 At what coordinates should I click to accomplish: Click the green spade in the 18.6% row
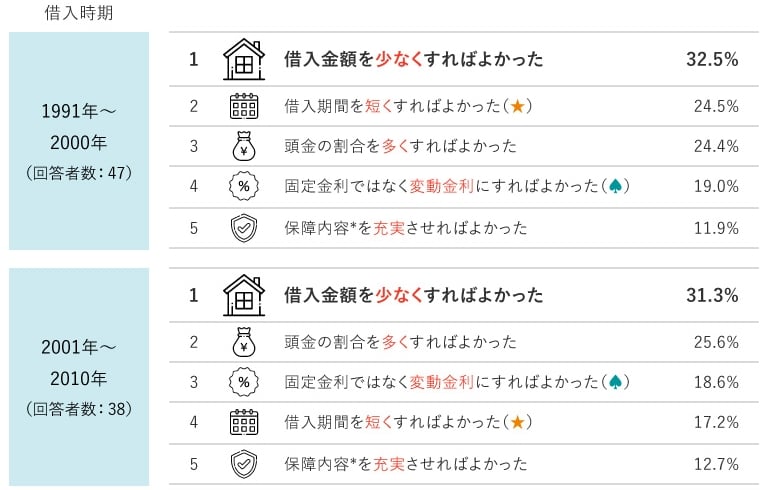tap(619, 382)
